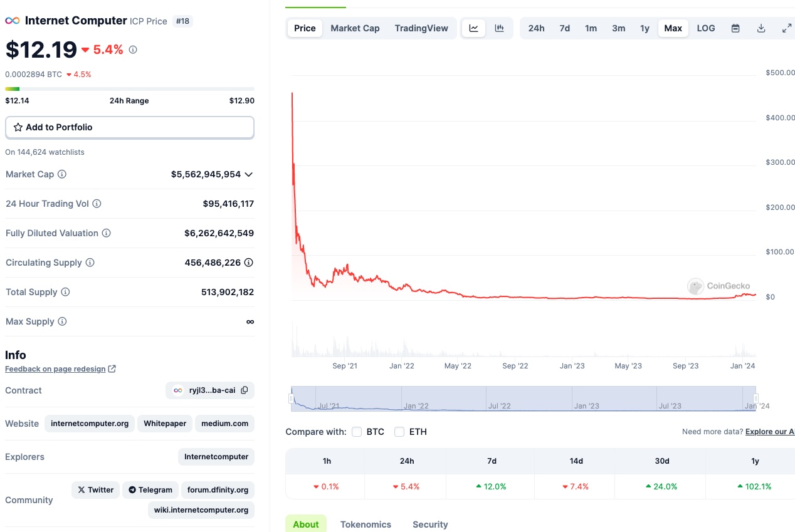Copy the contract address ryjl3...ba-cai
The image size is (795, 532).
tap(245, 390)
